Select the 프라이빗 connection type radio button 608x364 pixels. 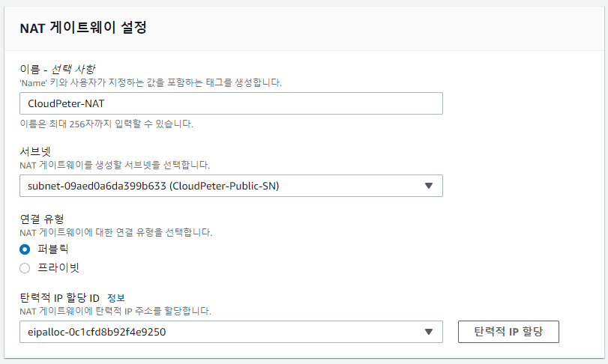pyautogui.click(x=25, y=267)
